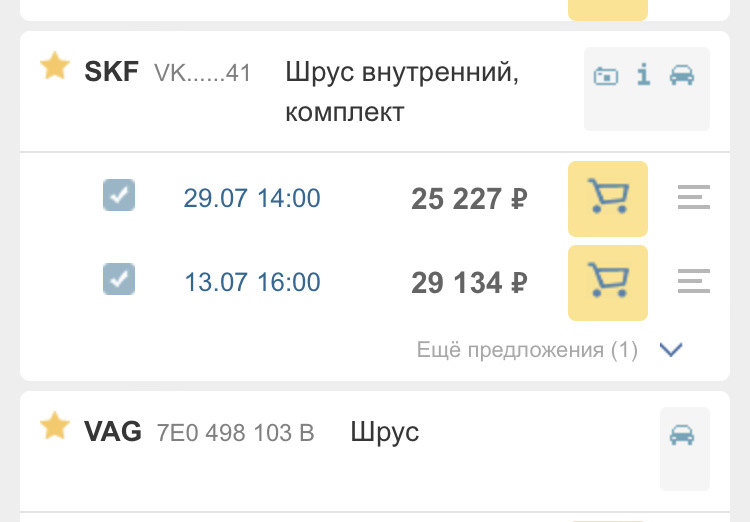Image resolution: width=750 pixels, height=522 pixels.
Task: Open SKF brand name
Action: tap(111, 71)
